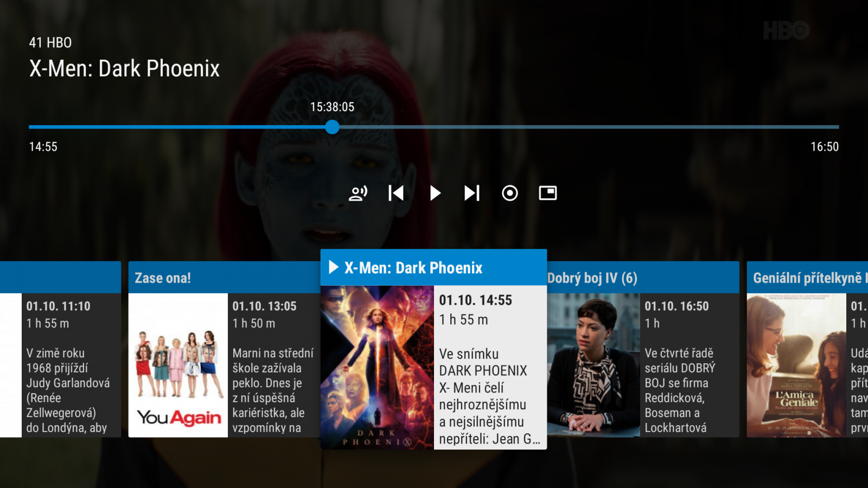Seek on the unplayed progress bar portion
This screenshot has width=868, height=488.
tap(589, 127)
